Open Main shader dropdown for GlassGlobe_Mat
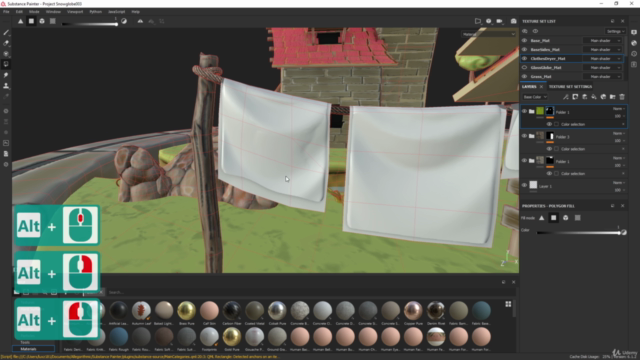640x360 pixels. pos(603,67)
